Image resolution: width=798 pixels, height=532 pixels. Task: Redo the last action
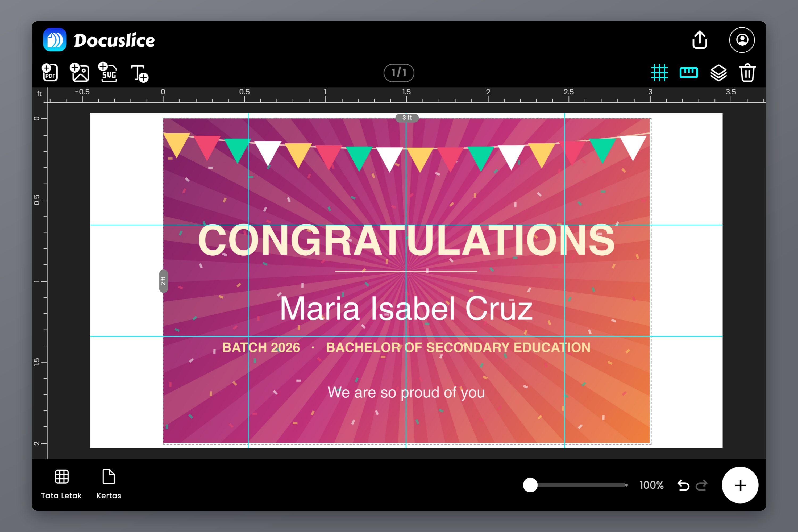pyautogui.click(x=702, y=485)
